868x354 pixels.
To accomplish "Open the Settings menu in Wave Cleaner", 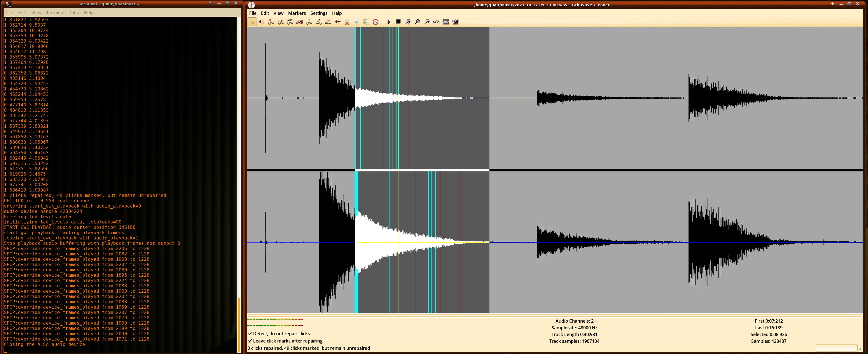I will coord(319,13).
